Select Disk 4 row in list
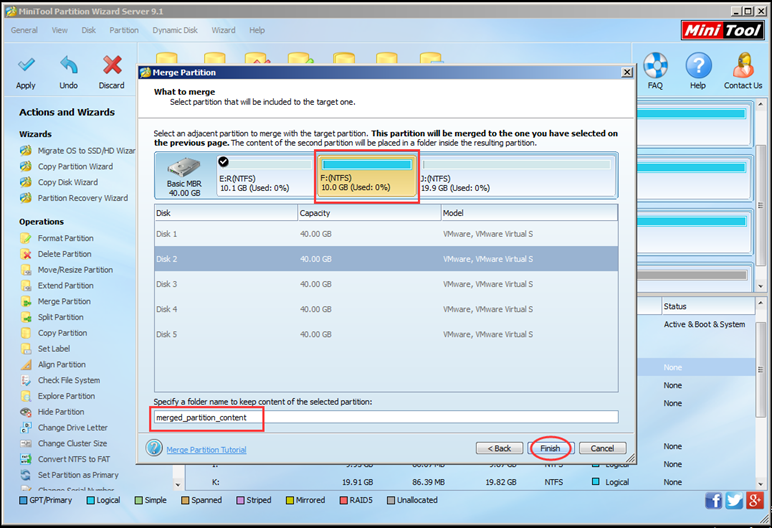 386,309
